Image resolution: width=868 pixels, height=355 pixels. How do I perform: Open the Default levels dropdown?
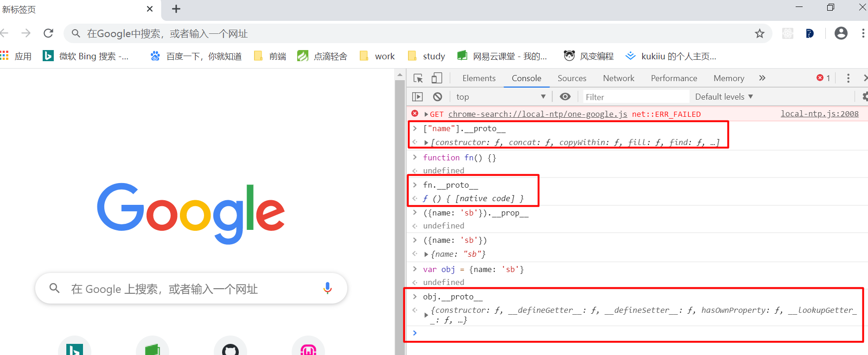724,97
